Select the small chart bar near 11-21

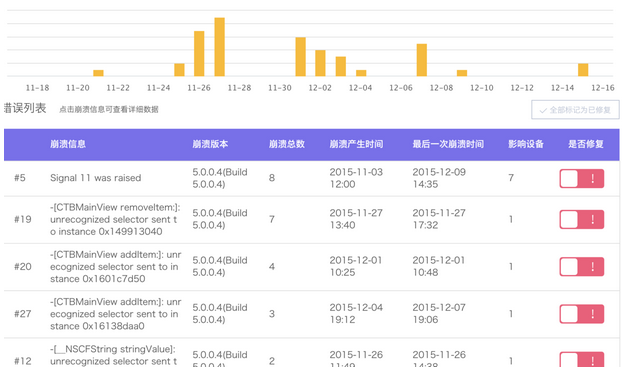click(98, 73)
